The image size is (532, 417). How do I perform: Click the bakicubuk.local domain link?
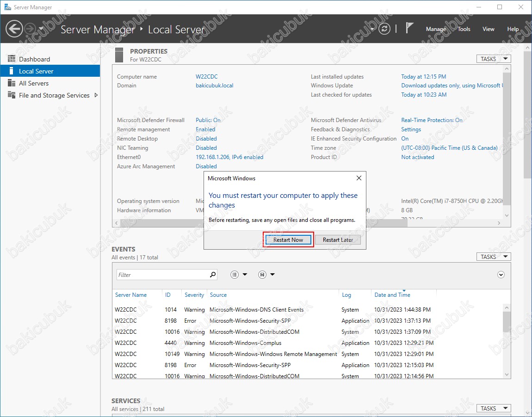pos(215,86)
